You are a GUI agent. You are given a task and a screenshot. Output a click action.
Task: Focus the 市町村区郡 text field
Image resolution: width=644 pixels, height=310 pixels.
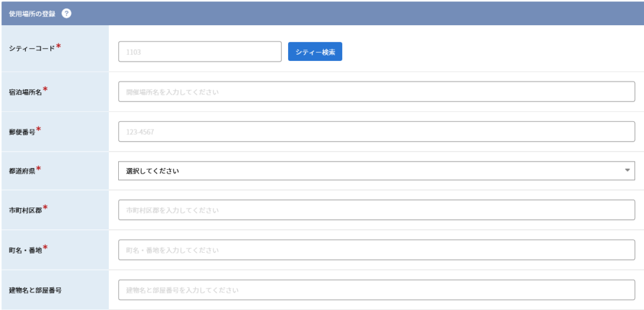click(377, 210)
